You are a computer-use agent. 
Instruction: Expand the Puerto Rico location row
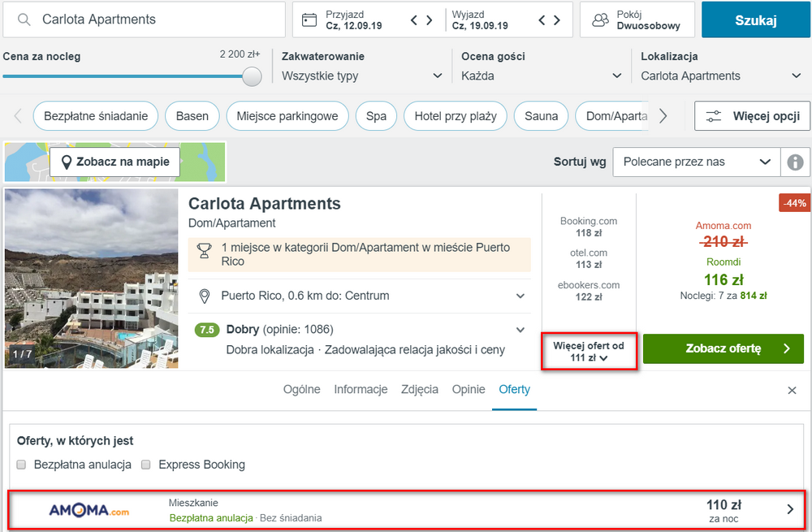pyautogui.click(x=360, y=296)
